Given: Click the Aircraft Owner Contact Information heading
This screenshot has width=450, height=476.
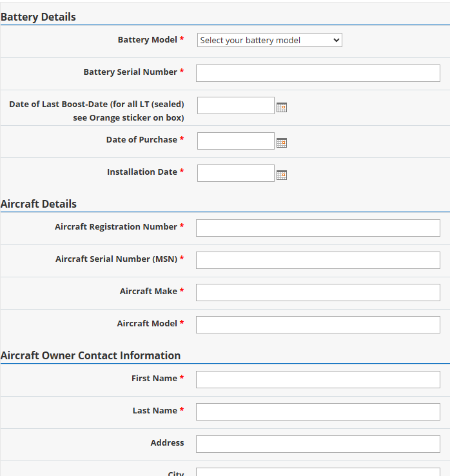Looking at the screenshot, I should click(x=90, y=355).
